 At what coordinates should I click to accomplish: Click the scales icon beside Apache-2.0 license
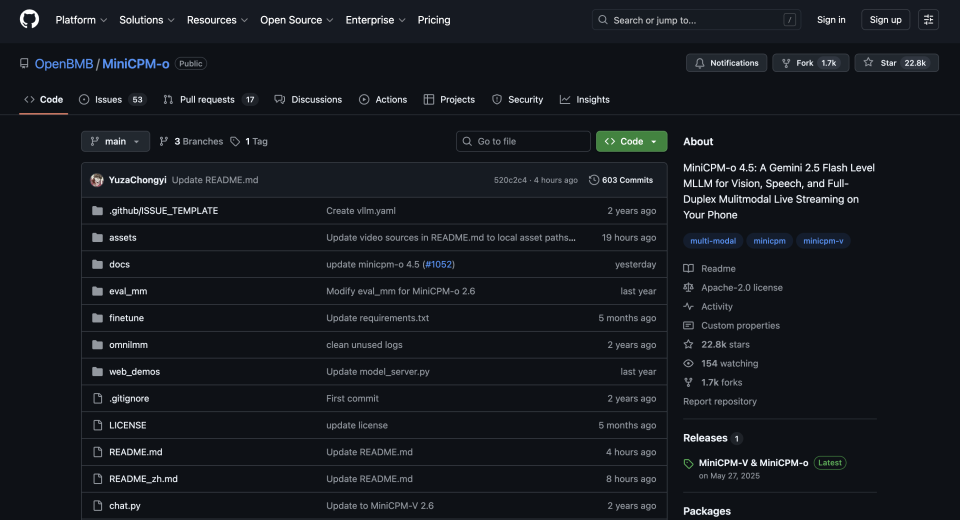click(688, 287)
